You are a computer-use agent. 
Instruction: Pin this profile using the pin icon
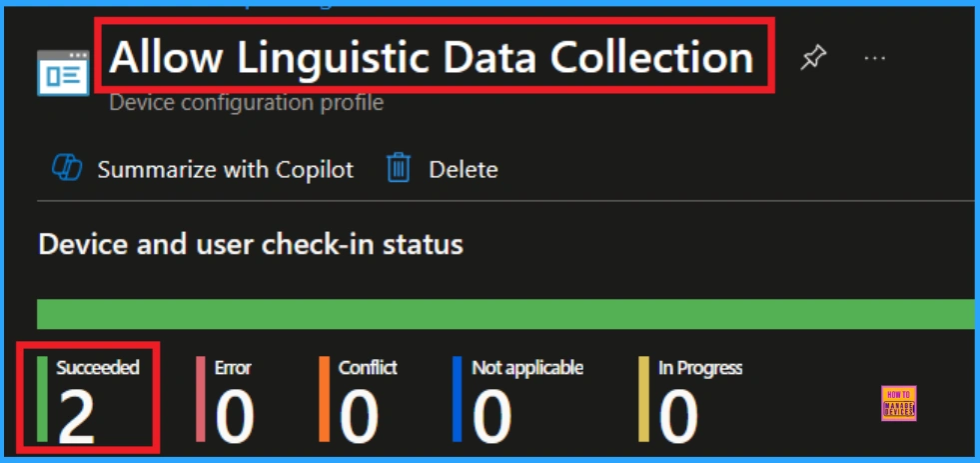point(813,59)
